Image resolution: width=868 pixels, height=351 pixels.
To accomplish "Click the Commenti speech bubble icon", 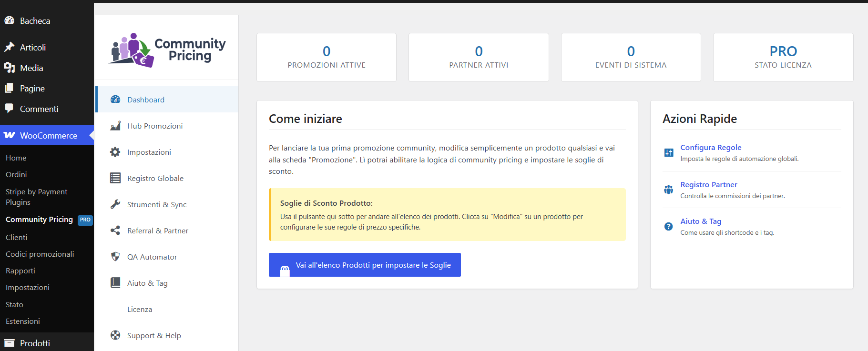I will pyautogui.click(x=9, y=109).
